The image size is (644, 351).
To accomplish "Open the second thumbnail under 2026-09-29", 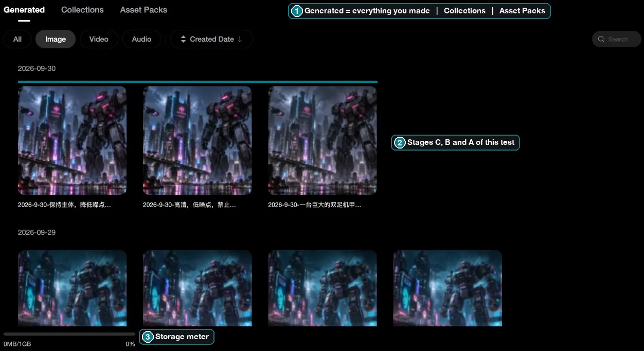I will click(x=198, y=288).
